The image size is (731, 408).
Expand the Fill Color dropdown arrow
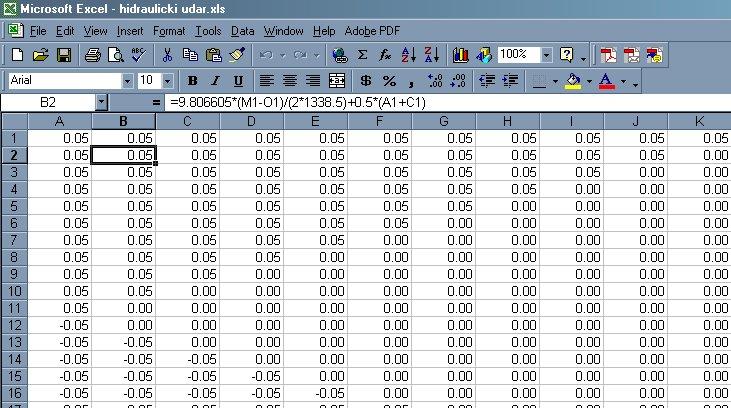click(589, 81)
